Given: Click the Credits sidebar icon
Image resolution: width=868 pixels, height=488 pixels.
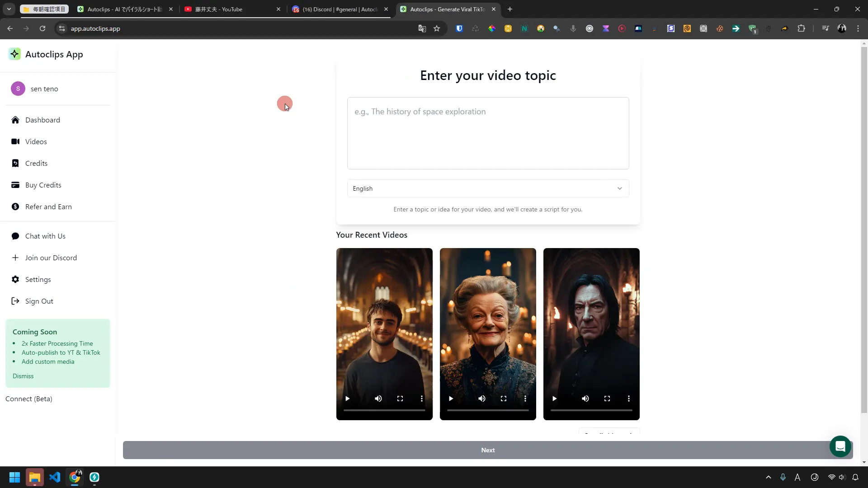Looking at the screenshot, I should (x=15, y=163).
